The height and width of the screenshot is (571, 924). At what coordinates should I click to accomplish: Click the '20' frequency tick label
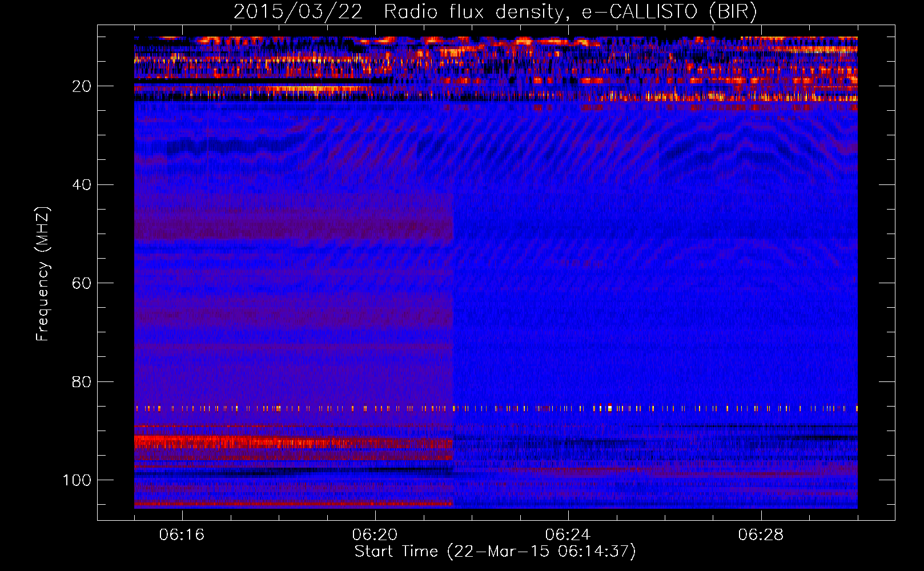pos(82,86)
